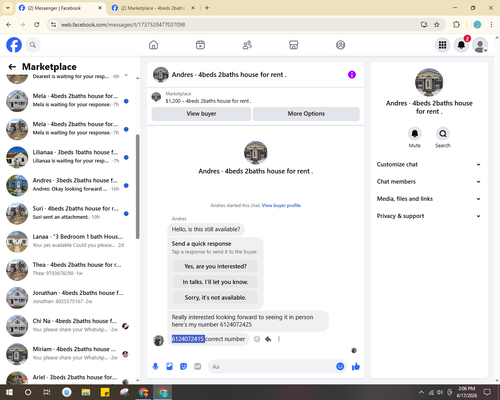Viewport: 500px width, 400px height.
Task: Switch to Messenger | Facebook browser tab
Action: coord(60,8)
